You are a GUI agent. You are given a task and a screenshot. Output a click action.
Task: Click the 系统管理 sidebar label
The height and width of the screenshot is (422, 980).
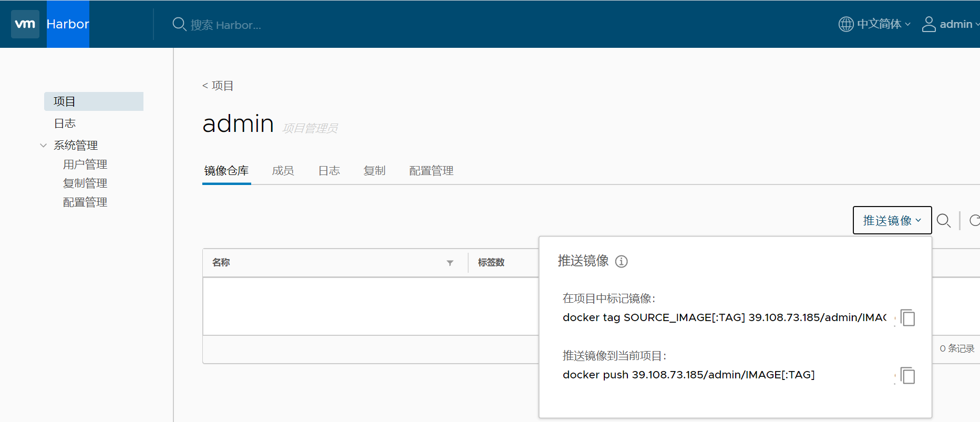coord(76,146)
